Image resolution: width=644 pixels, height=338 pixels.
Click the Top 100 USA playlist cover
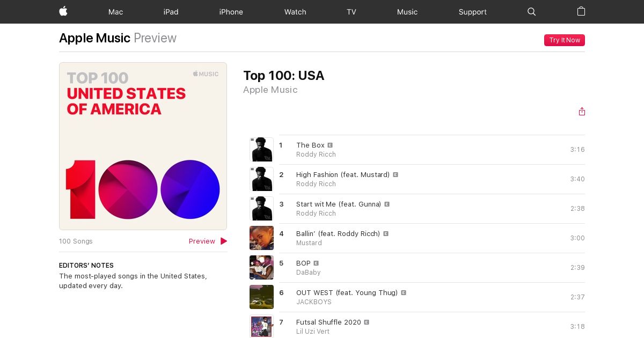143,146
